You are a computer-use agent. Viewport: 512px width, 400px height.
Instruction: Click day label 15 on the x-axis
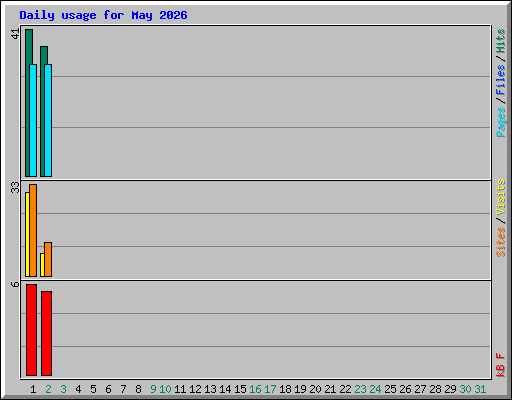point(240,389)
